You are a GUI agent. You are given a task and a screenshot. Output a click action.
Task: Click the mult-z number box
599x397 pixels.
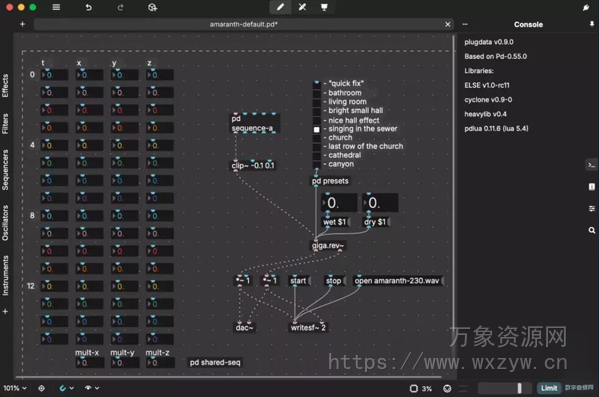pos(160,363)
